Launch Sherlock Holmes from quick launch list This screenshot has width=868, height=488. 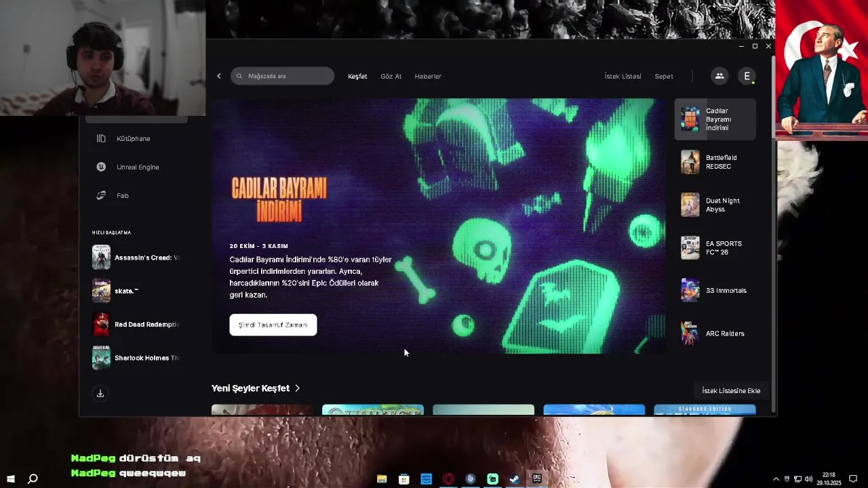[x=137, y=358]
